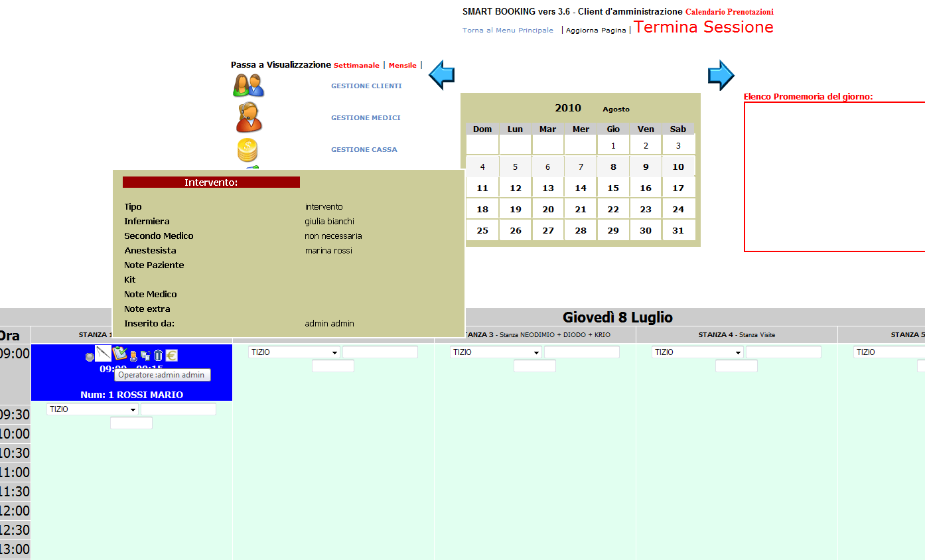Select day 8 in August calendar

point(613,167)
